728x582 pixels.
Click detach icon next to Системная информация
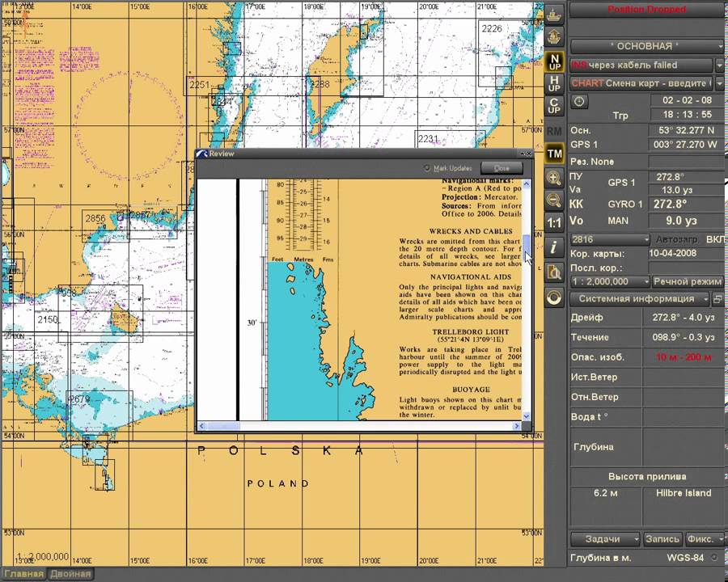[x=717, y=299]
